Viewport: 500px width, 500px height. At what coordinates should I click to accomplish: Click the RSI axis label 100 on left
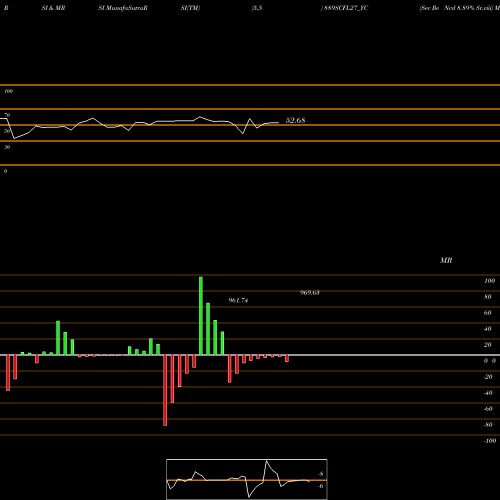[8, 91]
